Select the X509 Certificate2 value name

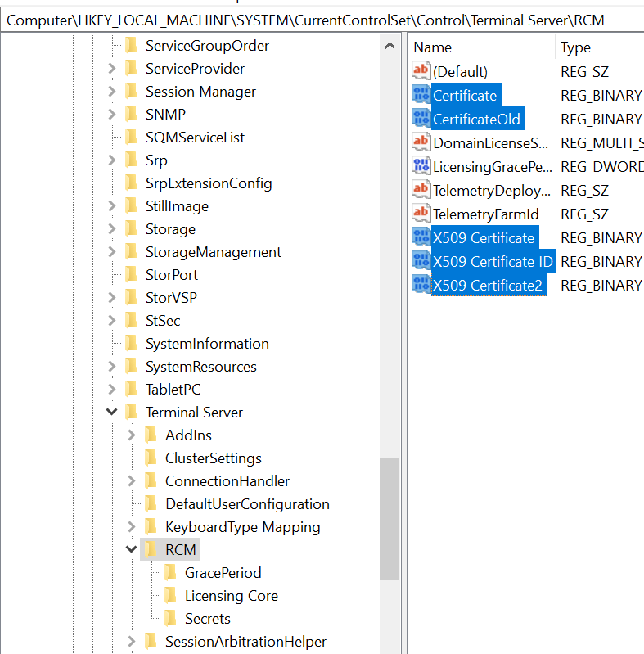point(488,286)
